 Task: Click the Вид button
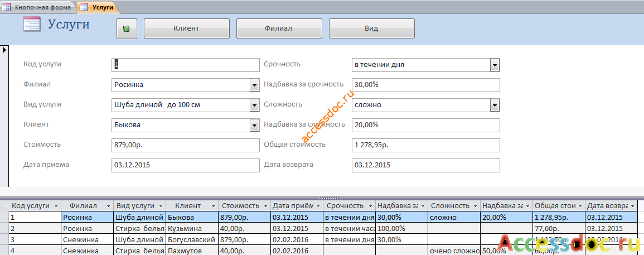click(x=371, y=28)
